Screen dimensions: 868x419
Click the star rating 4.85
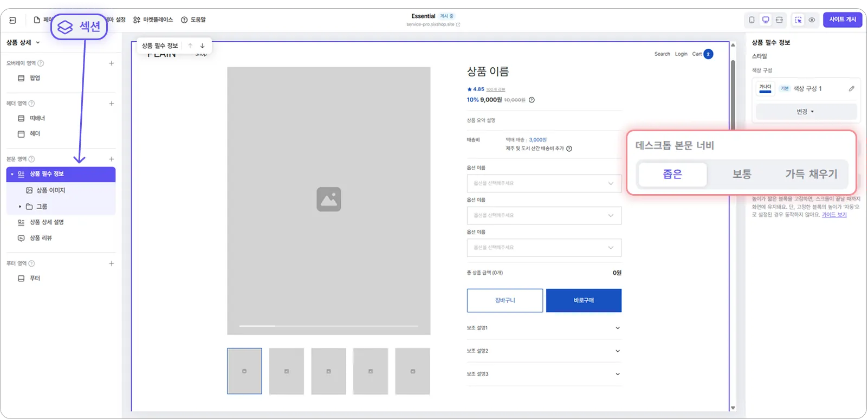[476, 89]
